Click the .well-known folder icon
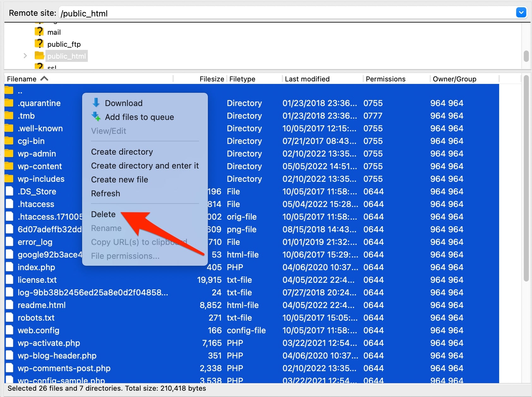This screenshot has width=532, height=397. pos(9,128)
